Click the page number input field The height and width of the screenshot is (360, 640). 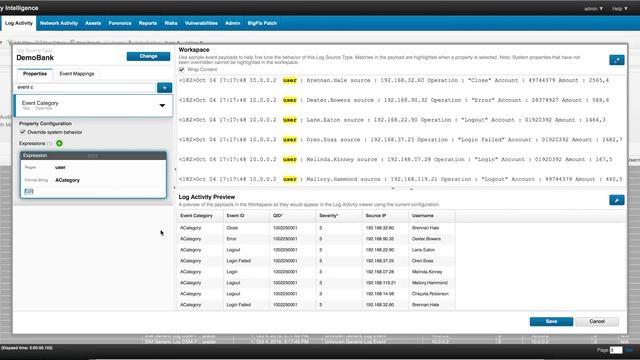(x=616, y=350)
